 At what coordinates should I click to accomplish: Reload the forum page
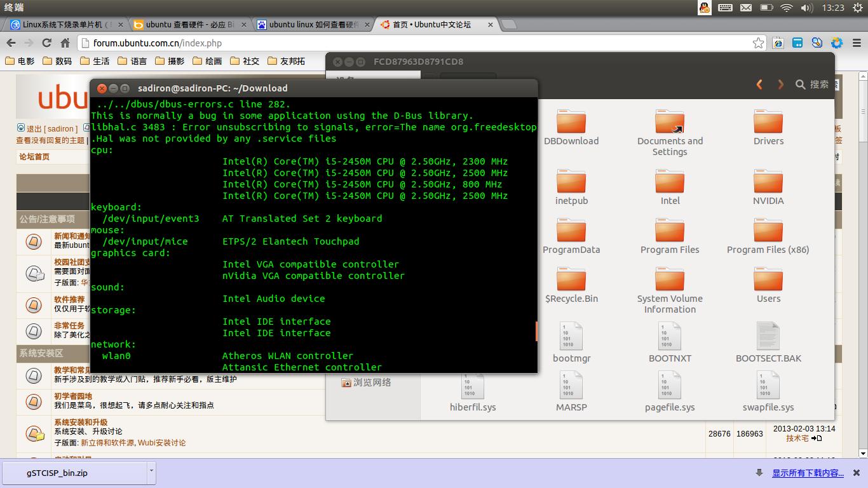(46, 43)
